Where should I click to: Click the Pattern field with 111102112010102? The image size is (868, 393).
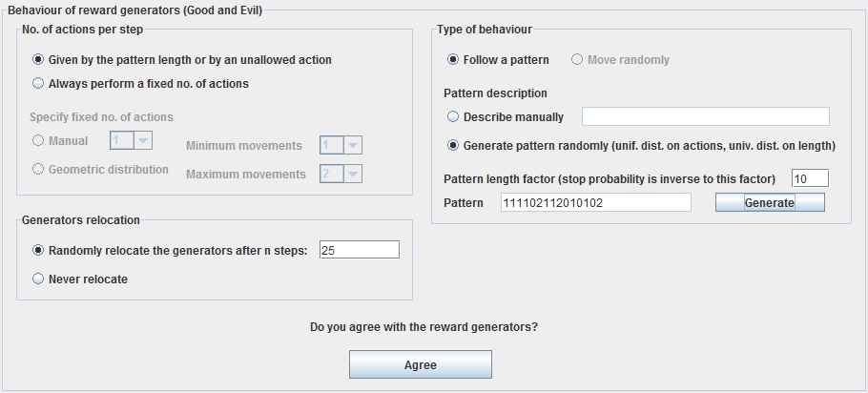click(x=594, y=202)
